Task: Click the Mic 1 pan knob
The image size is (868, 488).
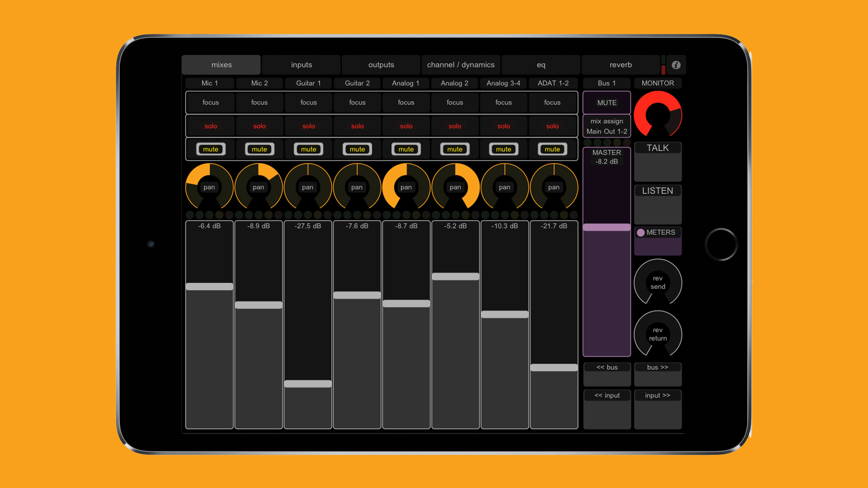Action: pos(209,187)
